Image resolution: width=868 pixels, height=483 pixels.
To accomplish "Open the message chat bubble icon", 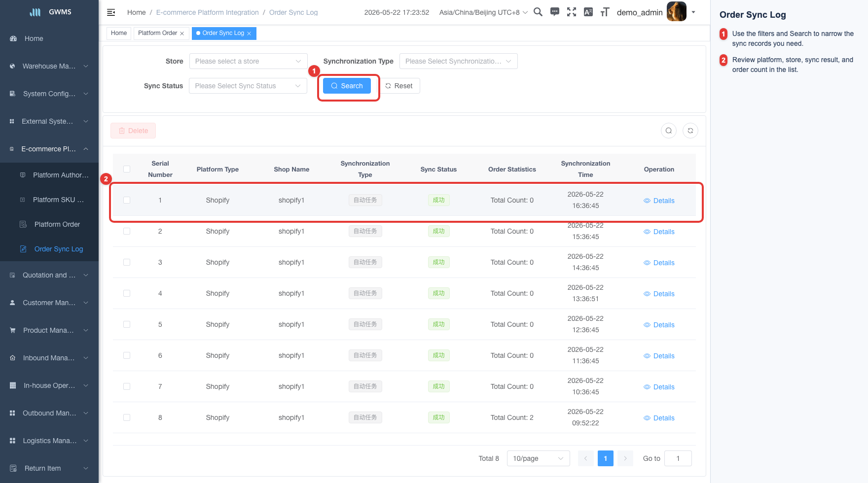I will [x=555, y=12].
